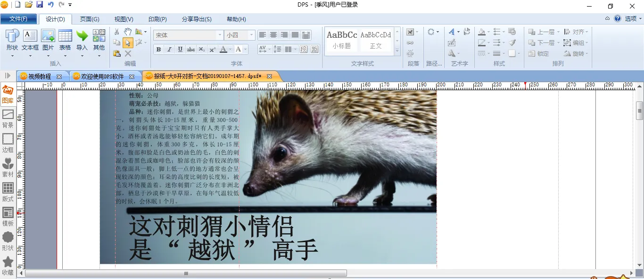
Task: Click the format painter brush icon
Action: point(512,42)
